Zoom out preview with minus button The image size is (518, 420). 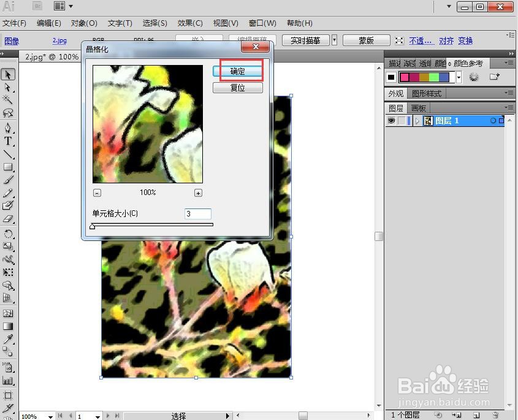point(97,193)
